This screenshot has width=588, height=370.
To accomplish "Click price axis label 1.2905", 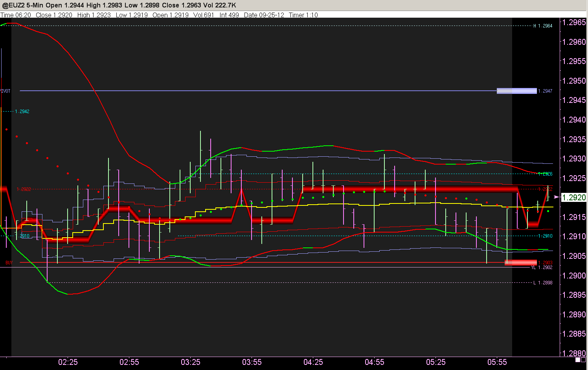I will (x=574, y=256).
